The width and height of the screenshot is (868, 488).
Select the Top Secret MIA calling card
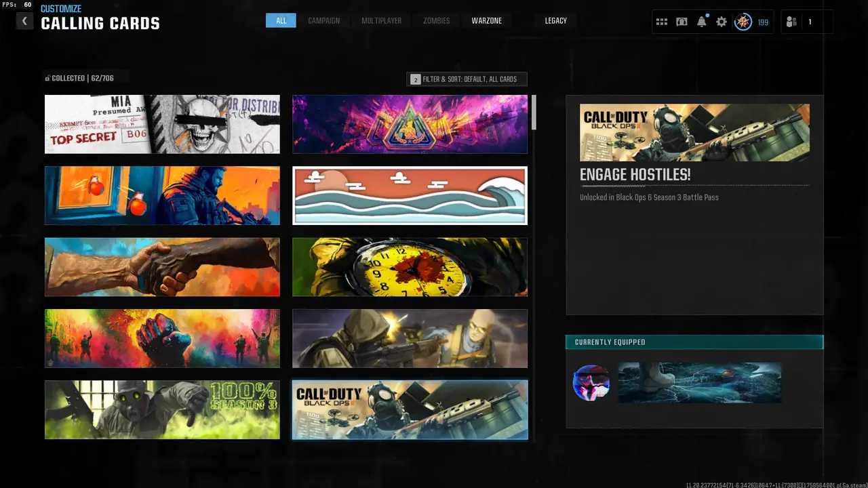click(162, 124)
